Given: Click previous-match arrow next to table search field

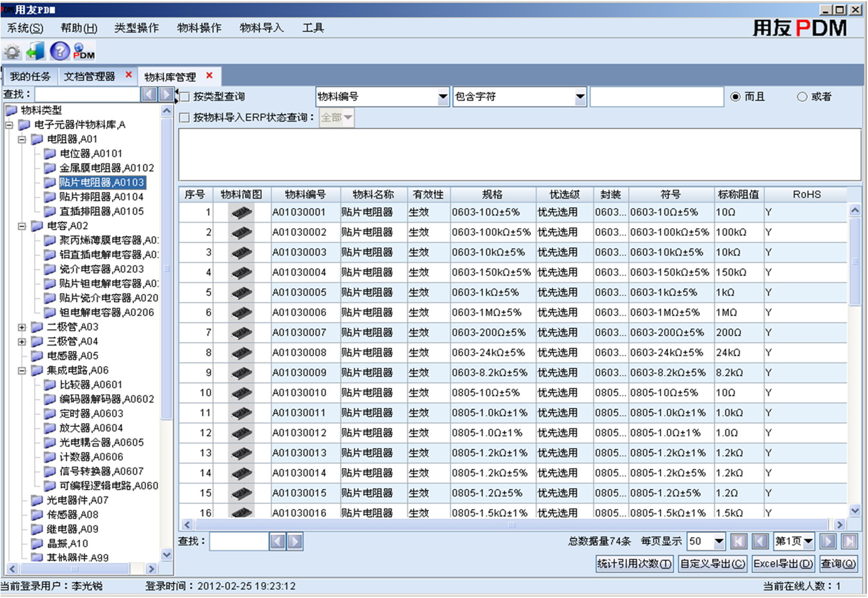Looking at the screenshot, I should [x=278, y=541].
